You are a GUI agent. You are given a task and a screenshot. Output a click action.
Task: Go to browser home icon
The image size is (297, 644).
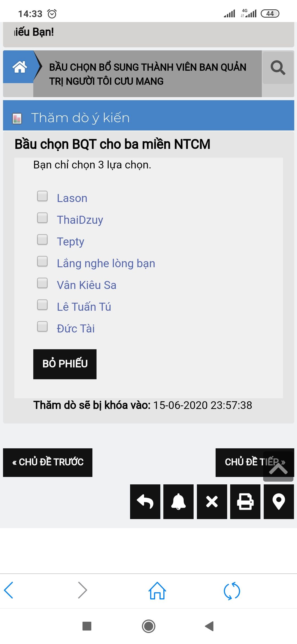tap(157, 591)
